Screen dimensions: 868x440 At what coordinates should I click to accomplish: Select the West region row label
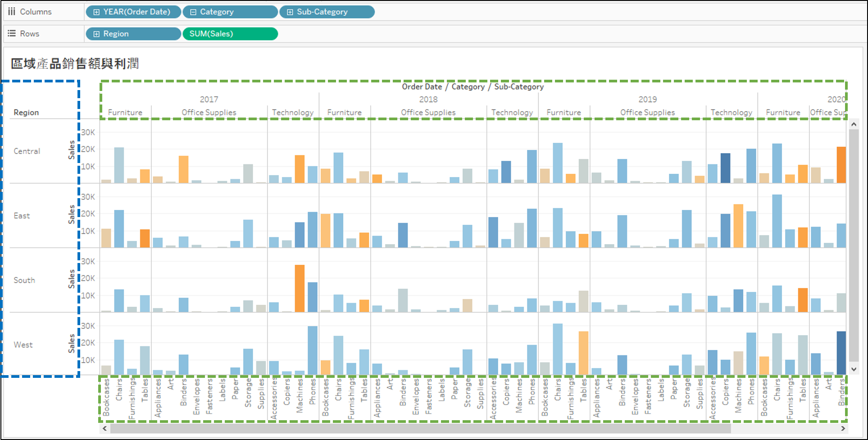[23, 345]
